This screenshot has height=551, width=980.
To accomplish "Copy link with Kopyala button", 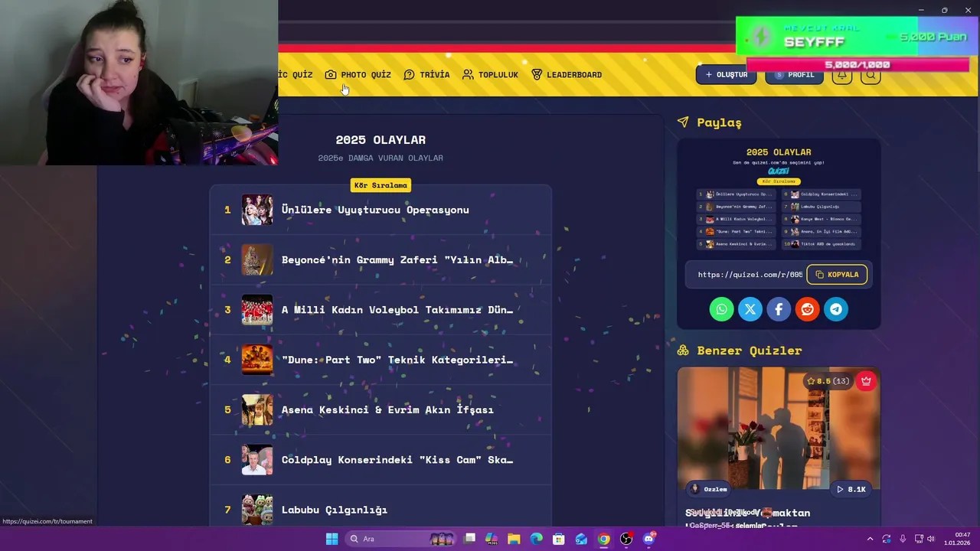I will pos(837,274).
